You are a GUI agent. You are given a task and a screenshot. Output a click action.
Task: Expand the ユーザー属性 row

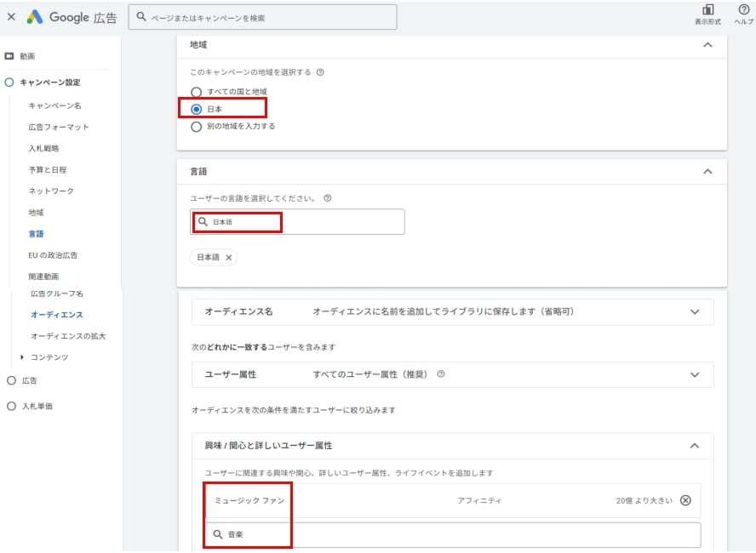pos(452,374)
